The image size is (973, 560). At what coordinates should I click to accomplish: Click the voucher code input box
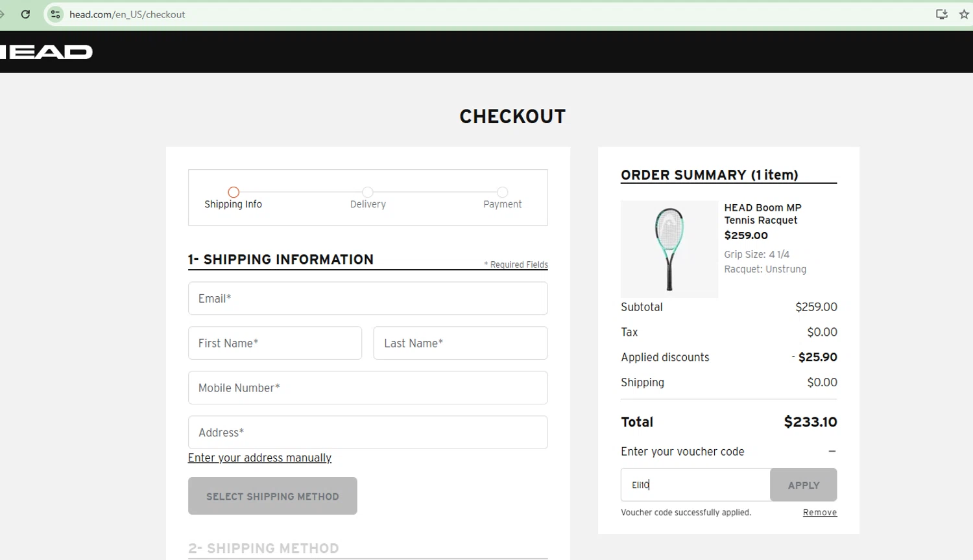click(x=695, y=485)
